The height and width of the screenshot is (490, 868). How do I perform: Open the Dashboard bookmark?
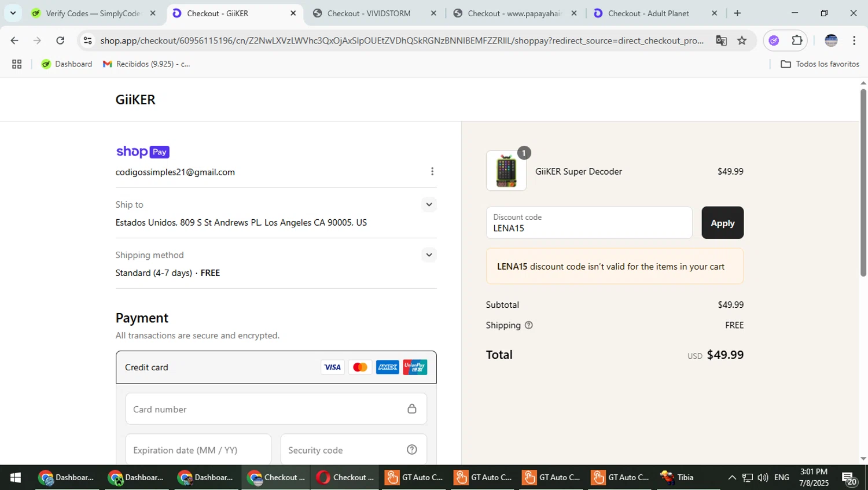67,64
